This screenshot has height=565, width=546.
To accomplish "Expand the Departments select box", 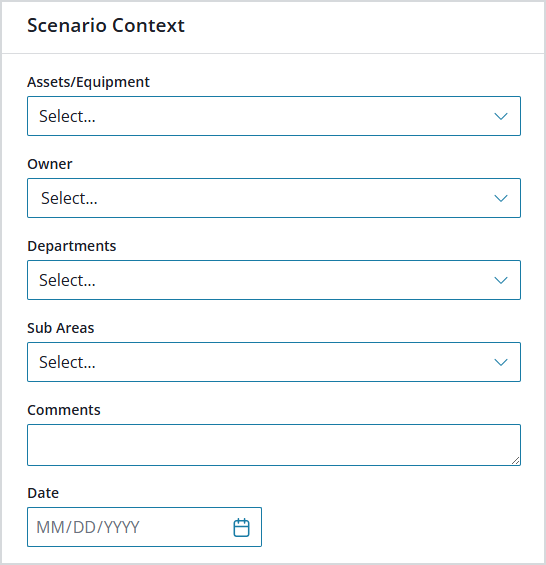I will (274, 280).
